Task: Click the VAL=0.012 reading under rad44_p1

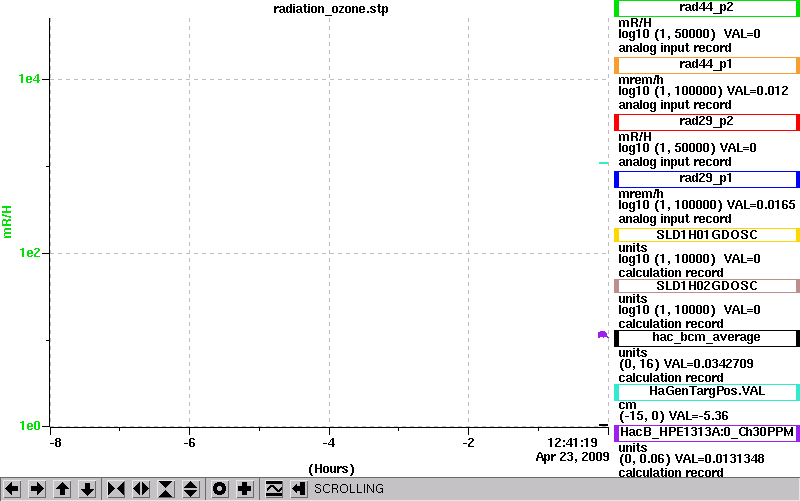Action: pos(758,91)
